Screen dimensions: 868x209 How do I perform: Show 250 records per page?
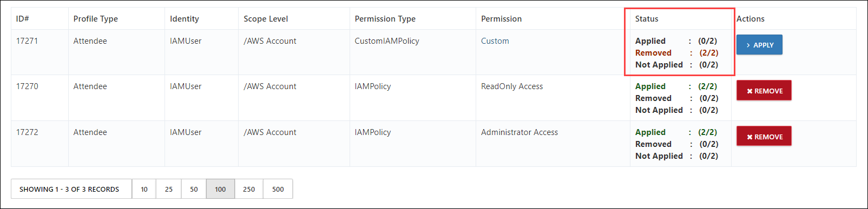coord(249,189)
